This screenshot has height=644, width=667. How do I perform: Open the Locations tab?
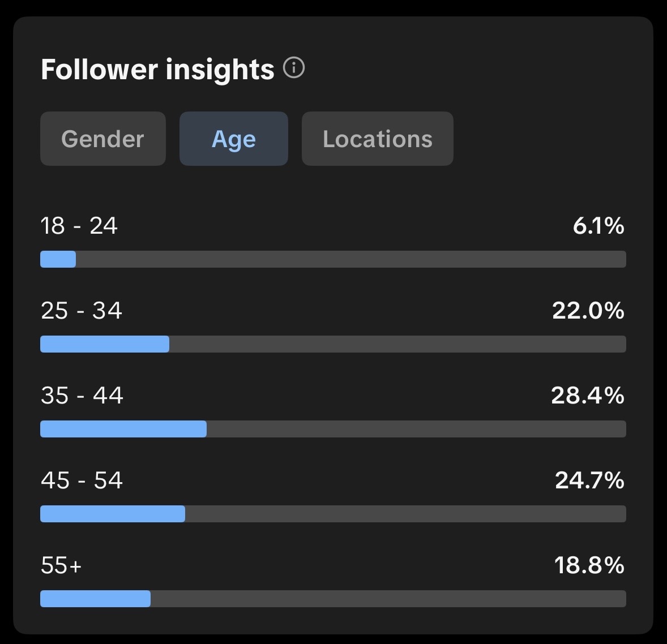pyautogui.click(x=377, y=139)
